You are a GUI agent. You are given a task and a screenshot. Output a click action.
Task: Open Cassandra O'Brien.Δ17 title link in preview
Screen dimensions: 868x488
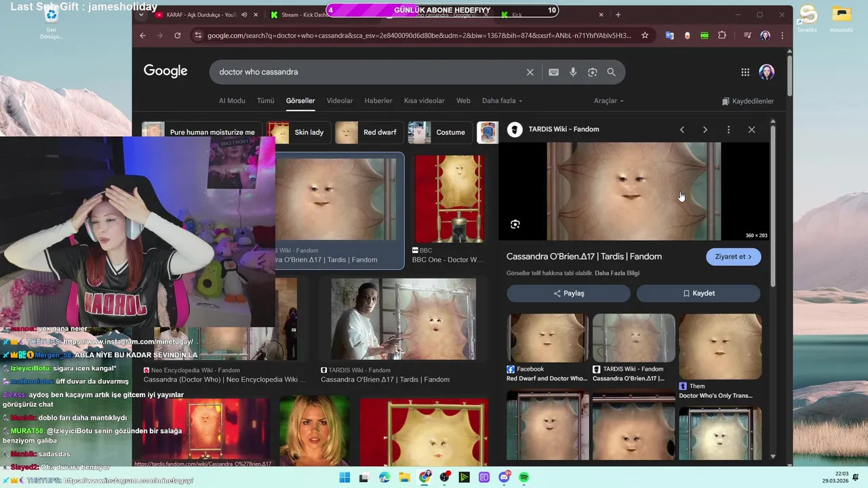point(584,257)
